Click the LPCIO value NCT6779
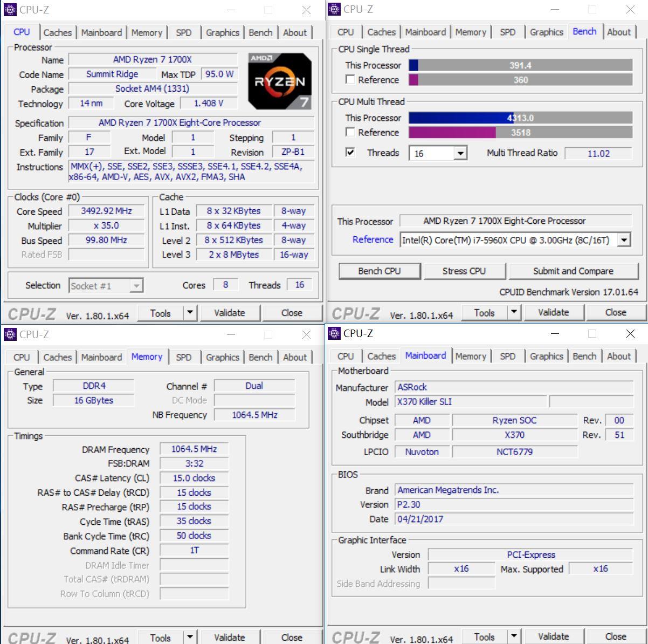Viewport: 648px width, 644px height. pyautogui.click(x=514, y=451)
